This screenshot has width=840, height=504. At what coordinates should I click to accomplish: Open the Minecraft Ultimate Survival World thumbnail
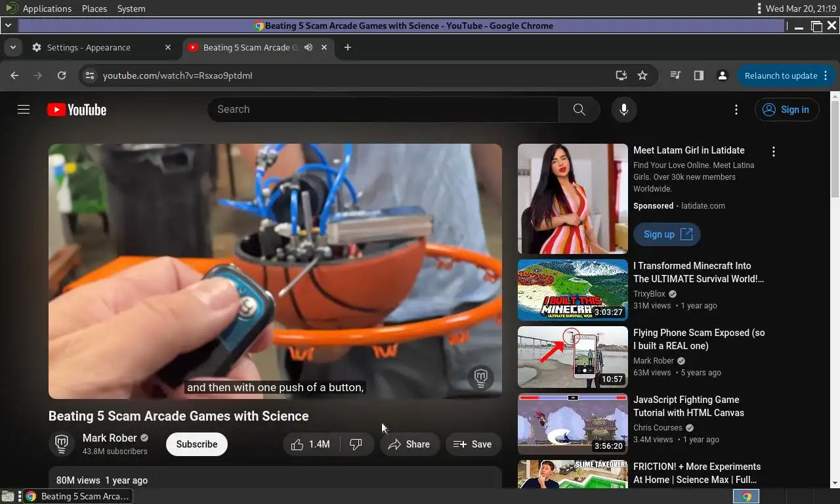pyautogui.click(x=573, y=290)
